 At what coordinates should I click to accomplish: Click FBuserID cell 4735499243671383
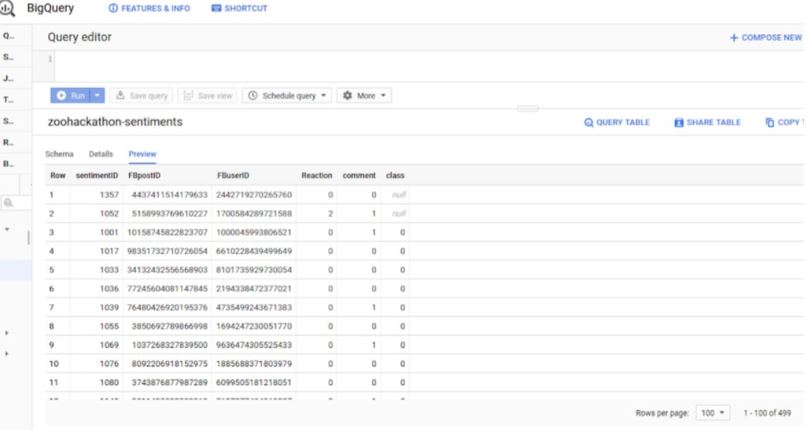(254, 307)
